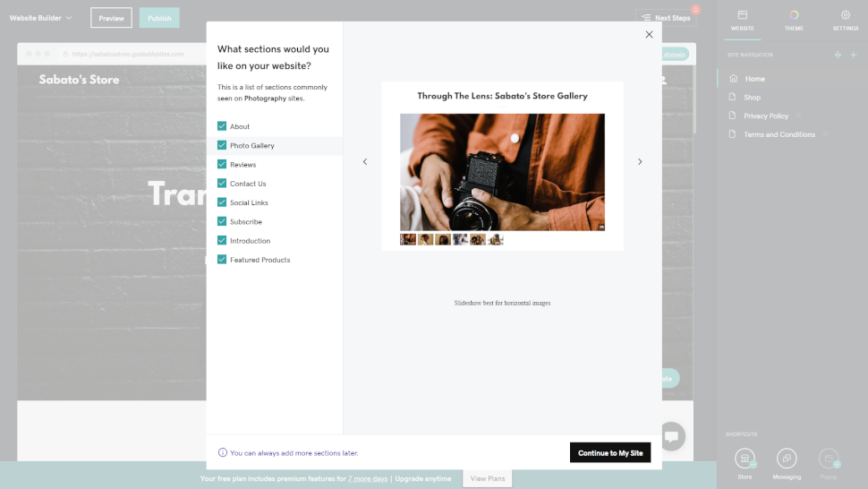Show previous section preview with left arrow
Image resolution: width=868 pixels, height=489 pixels.
pos(365,162)
